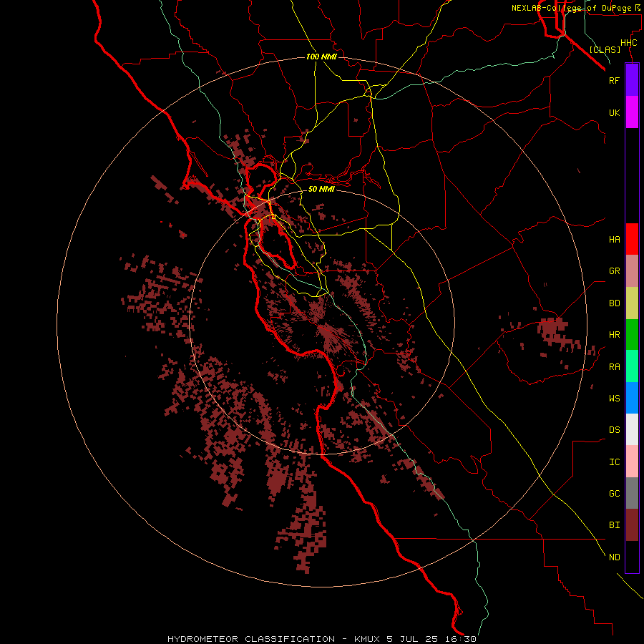644x644 pixels.
Task: Click the black ND legend swatch
Action: 632,557
